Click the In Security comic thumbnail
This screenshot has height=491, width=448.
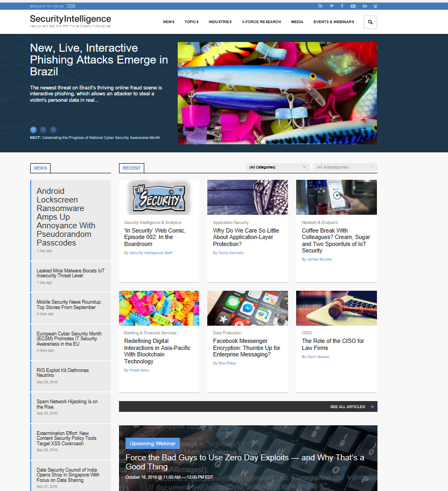coord(159,197)
